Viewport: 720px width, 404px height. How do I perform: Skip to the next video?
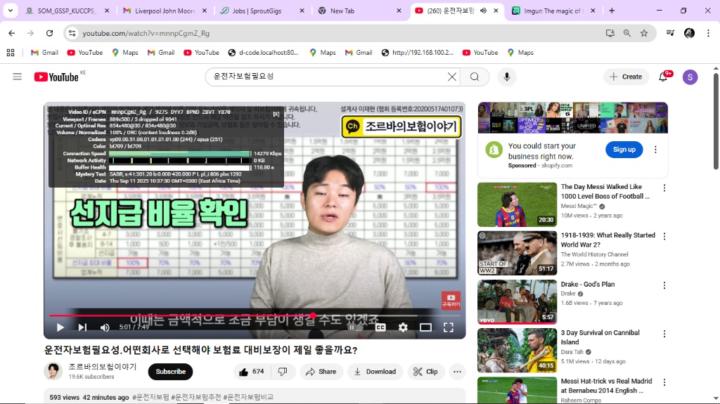(82, 327)
